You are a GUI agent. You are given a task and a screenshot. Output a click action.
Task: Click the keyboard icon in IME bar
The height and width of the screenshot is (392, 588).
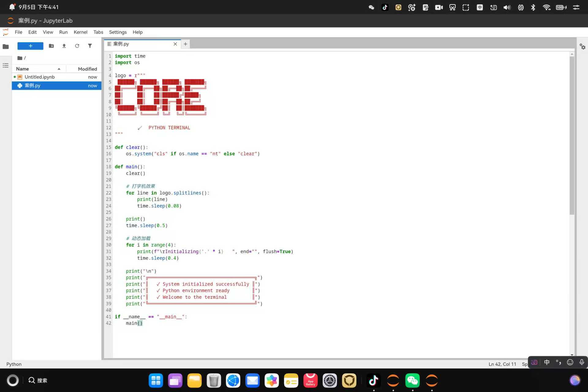534,362
